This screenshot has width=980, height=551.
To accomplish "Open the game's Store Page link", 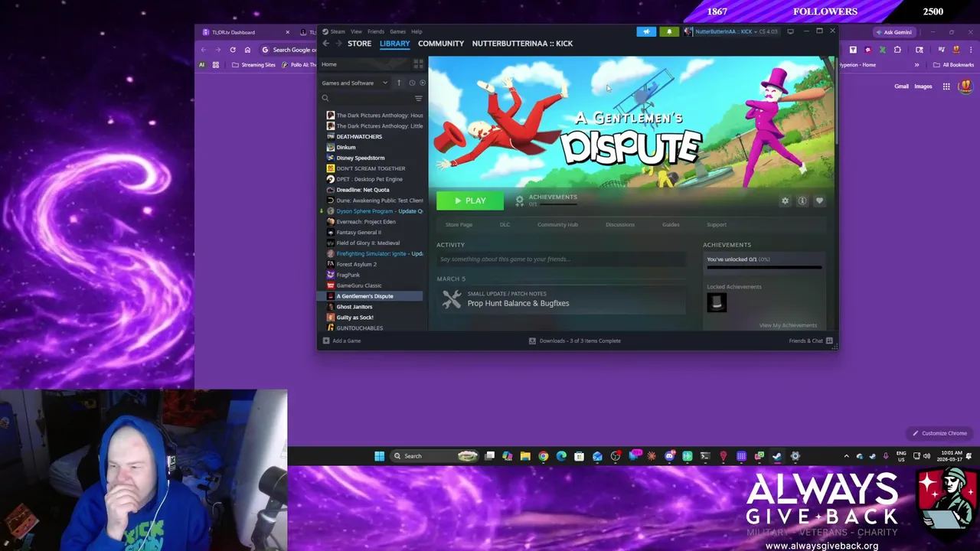I will 459,224.
